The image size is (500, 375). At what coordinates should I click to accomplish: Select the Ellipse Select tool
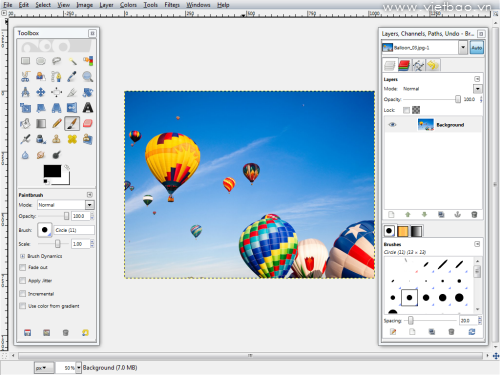41,61
